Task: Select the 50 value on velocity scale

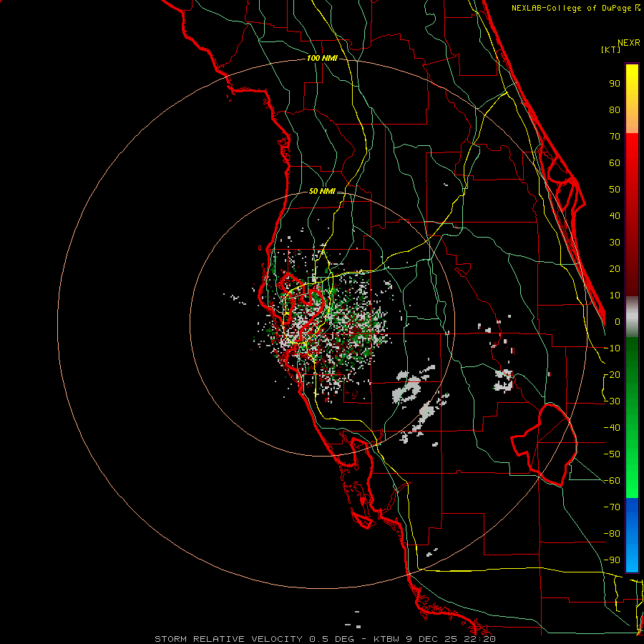Action: coord(615,190)
